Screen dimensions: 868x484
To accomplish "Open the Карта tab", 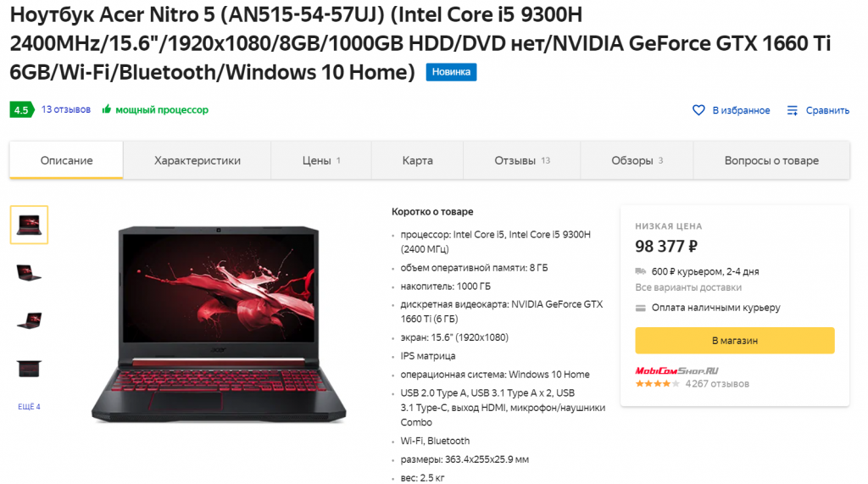I will (417, 160).
